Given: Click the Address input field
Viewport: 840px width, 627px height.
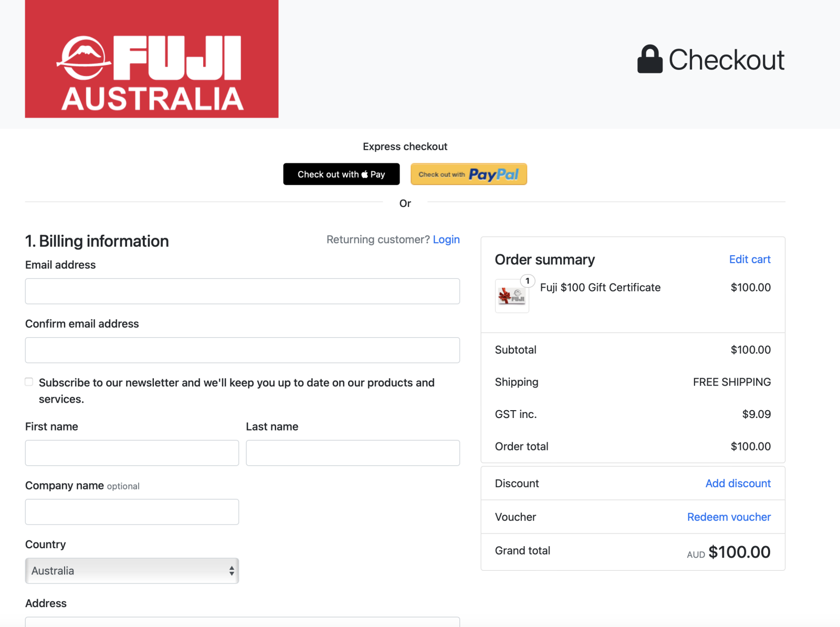Looking at the screenshot, I should [242, 622].
